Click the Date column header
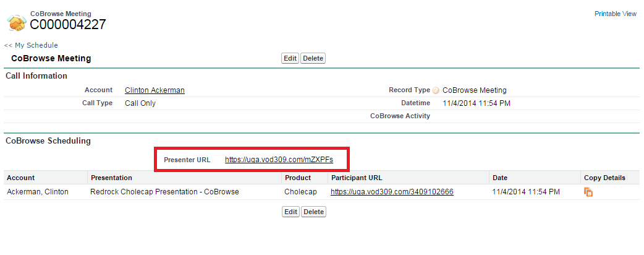The image size is (644, 255). (499, 178)
